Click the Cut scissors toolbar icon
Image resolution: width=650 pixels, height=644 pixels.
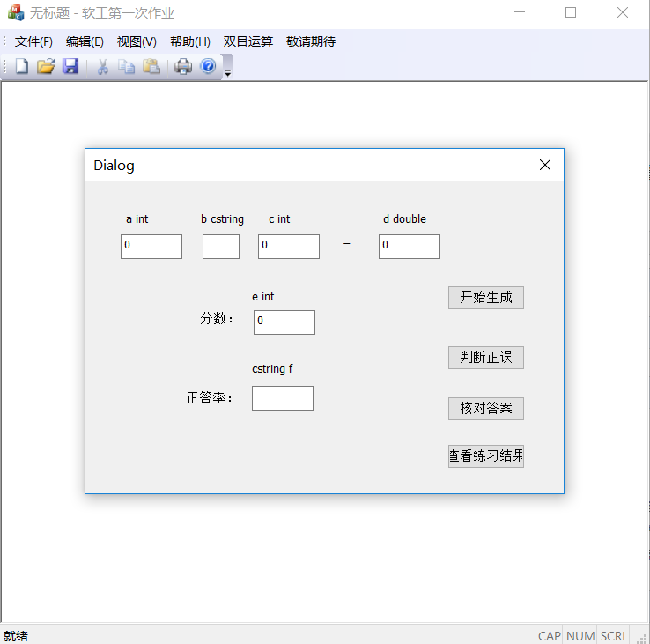click(x=102, y=66)
